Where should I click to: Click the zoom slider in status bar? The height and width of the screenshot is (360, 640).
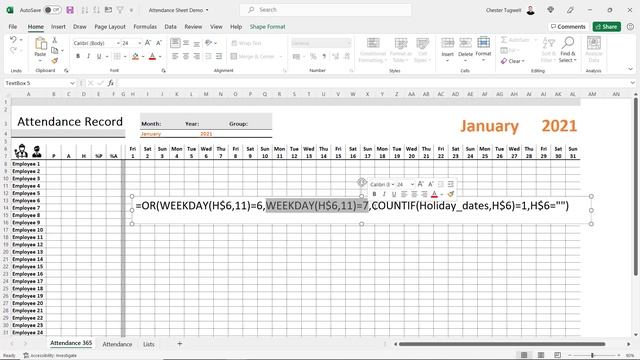[x=594, y=355]
